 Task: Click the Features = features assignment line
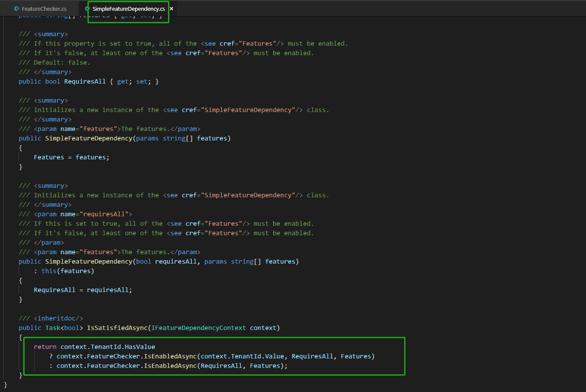(71, 157)
